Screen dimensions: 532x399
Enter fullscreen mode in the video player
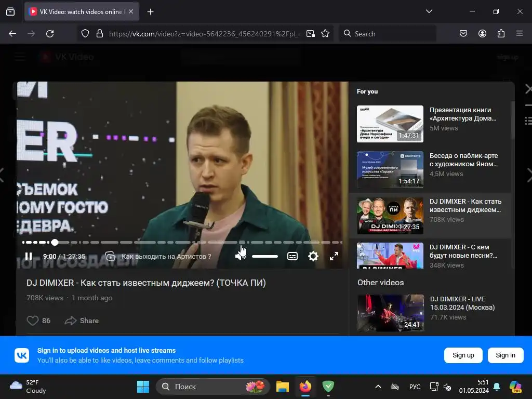(334, 256)
